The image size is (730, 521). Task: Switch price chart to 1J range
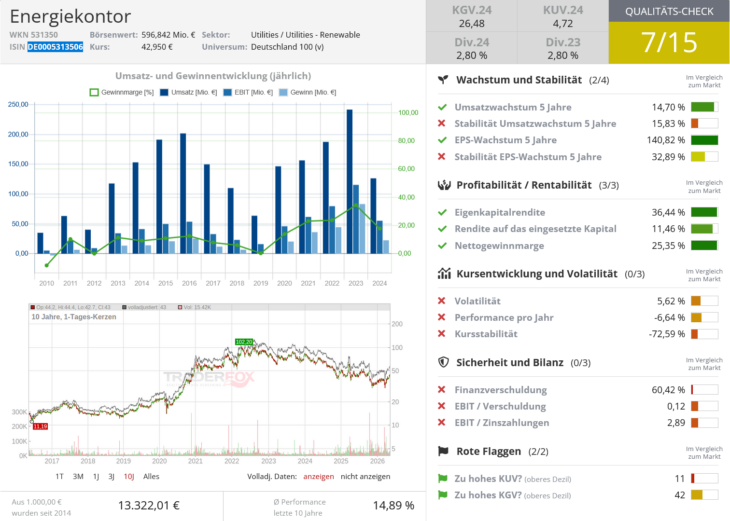[96, 476]
